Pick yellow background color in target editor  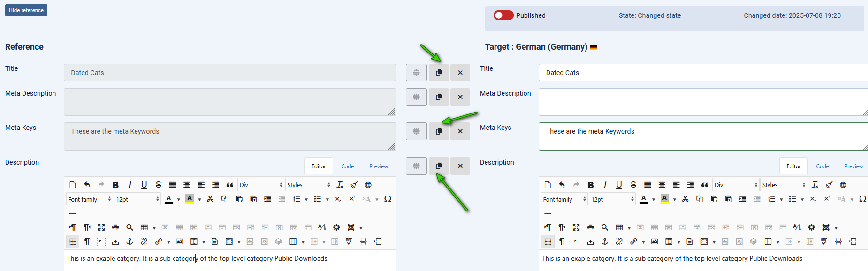664,199
